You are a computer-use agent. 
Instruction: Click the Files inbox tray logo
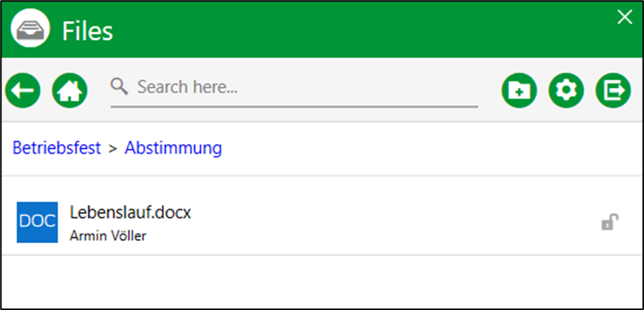coord(30,29)
